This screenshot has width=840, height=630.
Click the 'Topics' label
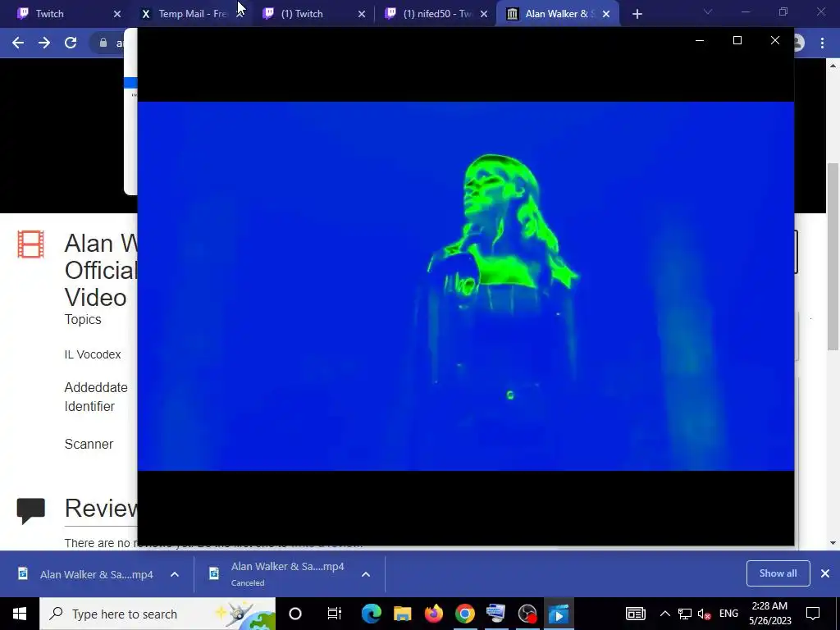coord(83,319)
